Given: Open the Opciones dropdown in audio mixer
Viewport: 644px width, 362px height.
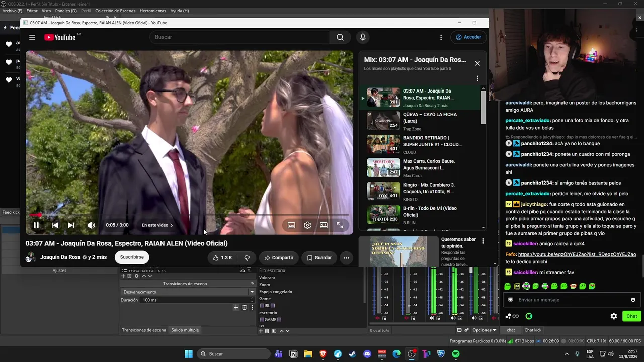Looking at the screenshot, I should (484, 330).
